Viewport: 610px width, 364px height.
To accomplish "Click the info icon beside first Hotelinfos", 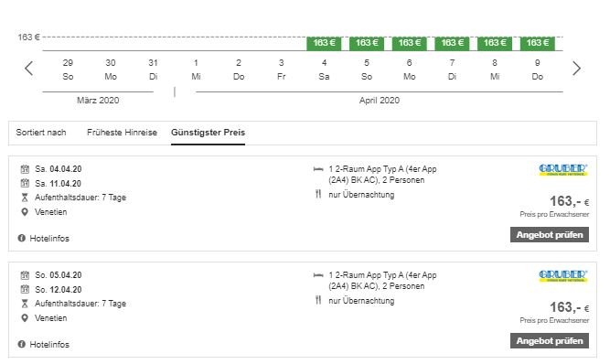I will pyautogui.click(x=22, y=238).
